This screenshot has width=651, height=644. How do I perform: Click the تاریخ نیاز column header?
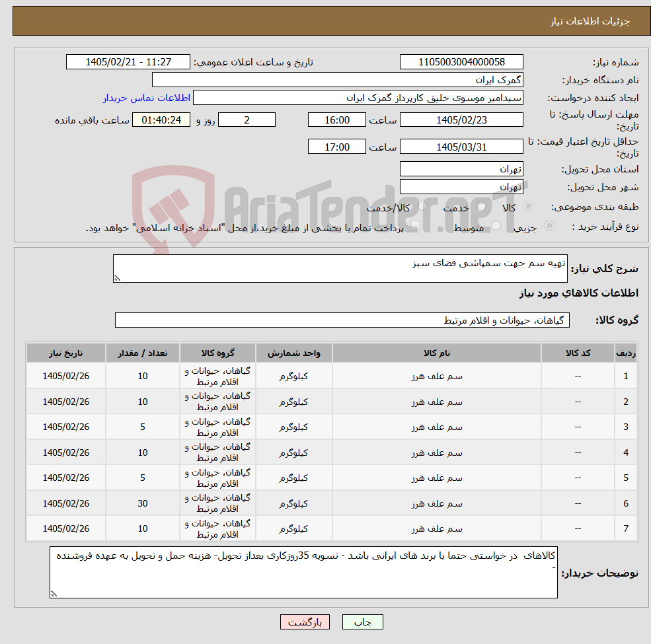(65, 353)
